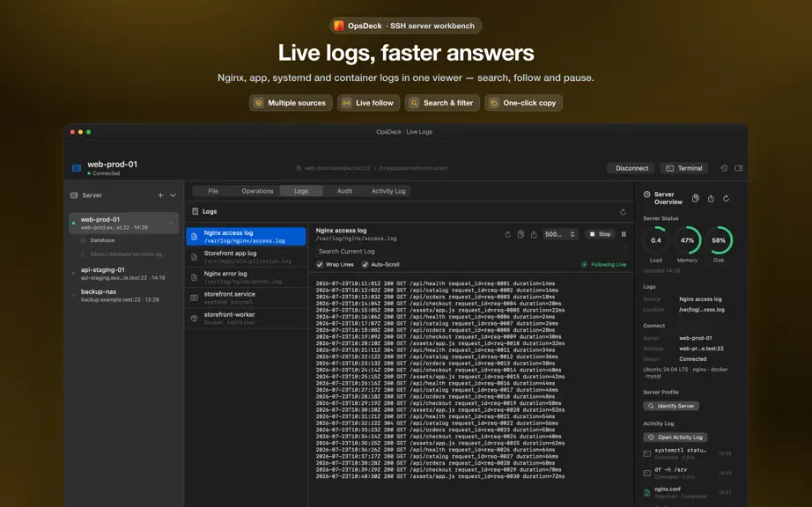Image resolution: width=812 pixels, height=507 pixels.
Task: Open the Terminal button
Action: (x=684, y=168)
